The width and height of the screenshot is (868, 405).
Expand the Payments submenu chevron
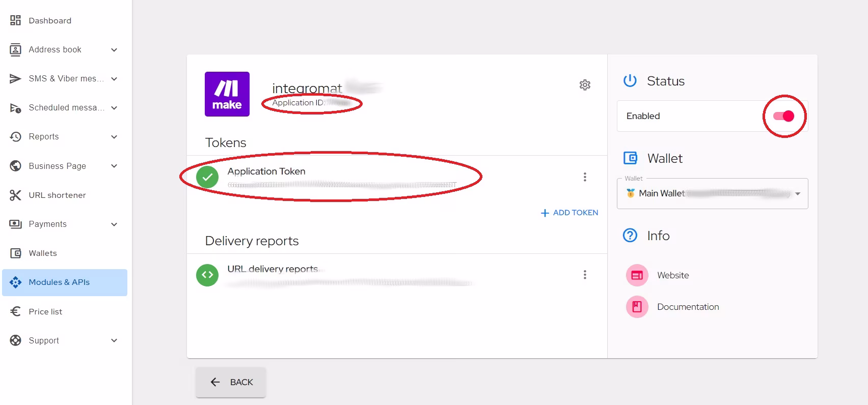coord(114,224)
